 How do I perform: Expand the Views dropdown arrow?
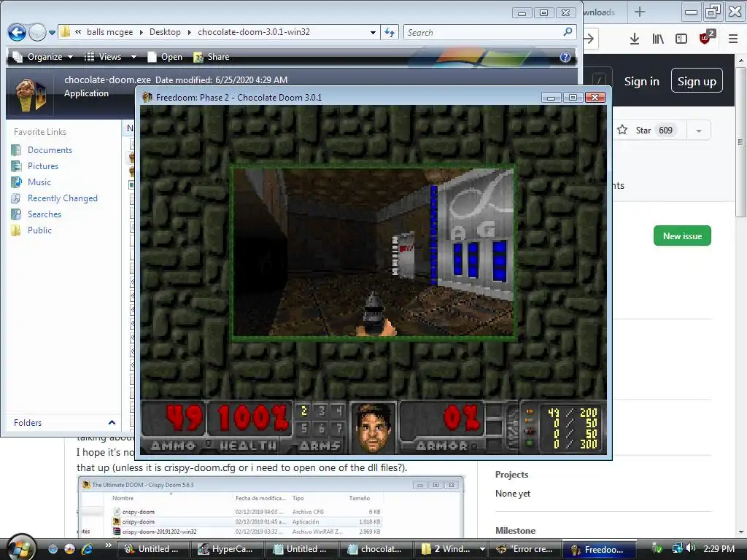pos(134,57)
